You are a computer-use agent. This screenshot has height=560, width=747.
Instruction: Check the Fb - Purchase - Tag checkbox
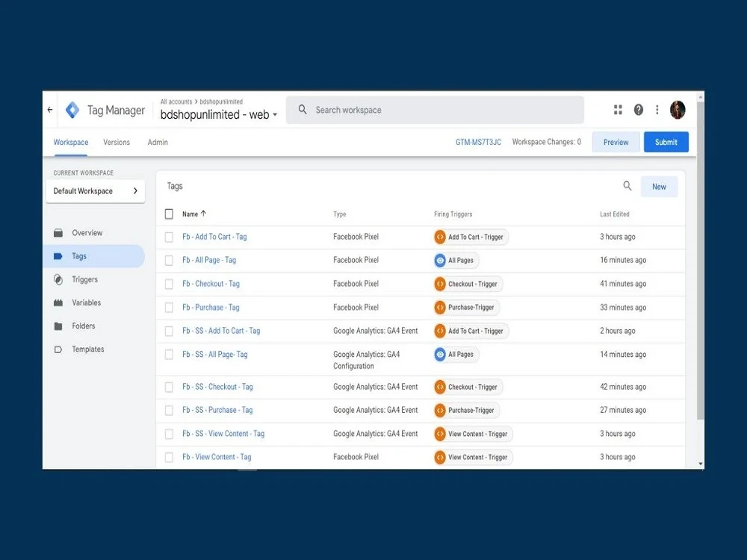tap(169, 307)
